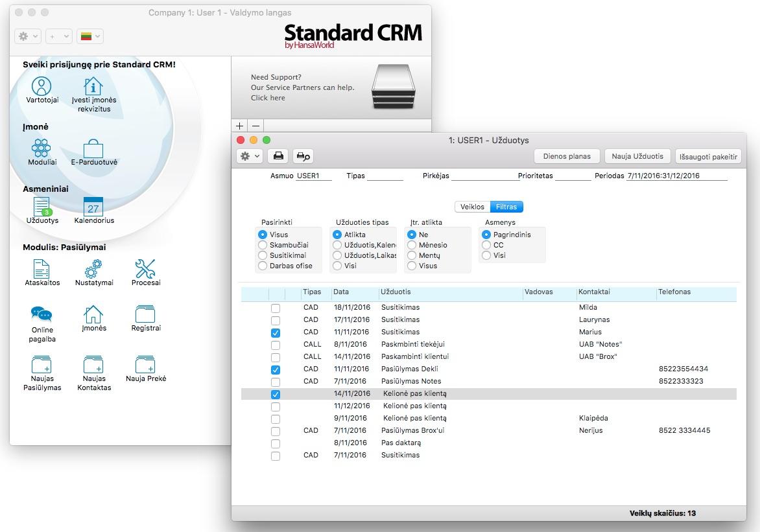Open the Nustatymai gears icon
Viewport: 760px width, 532px height.
(93, 269)
